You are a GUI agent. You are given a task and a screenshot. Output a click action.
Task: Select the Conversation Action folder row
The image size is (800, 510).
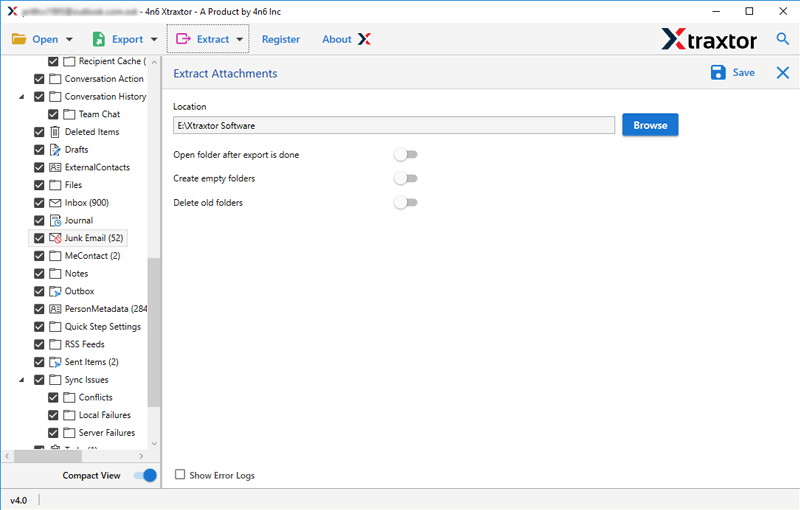104,79
